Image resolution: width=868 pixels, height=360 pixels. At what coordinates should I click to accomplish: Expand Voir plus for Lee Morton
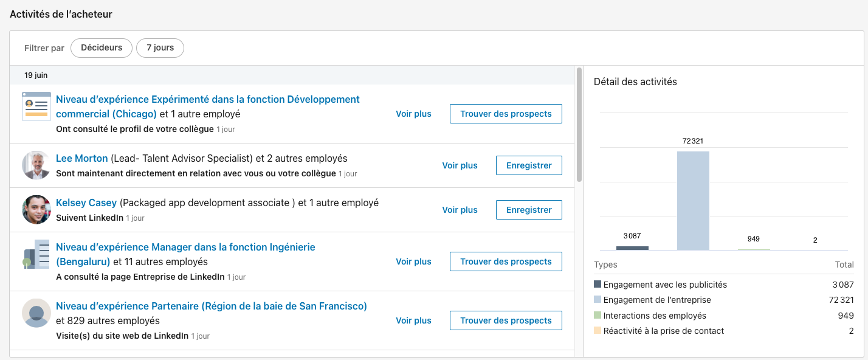(460, 165)
